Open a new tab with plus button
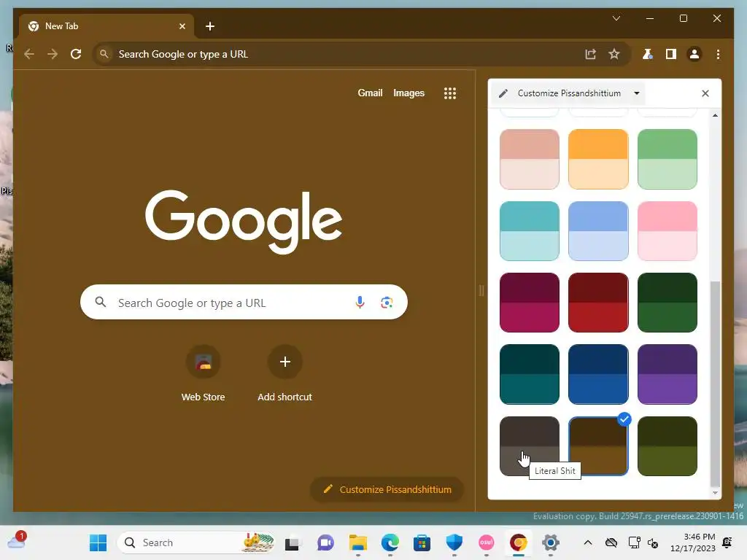 (x=210, y=26)
